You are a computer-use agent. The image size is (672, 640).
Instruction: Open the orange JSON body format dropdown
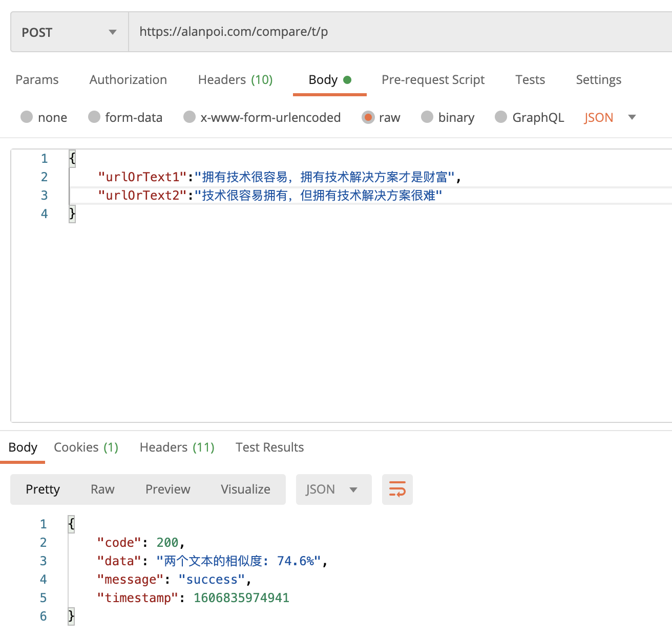click(x=610, y=117)
